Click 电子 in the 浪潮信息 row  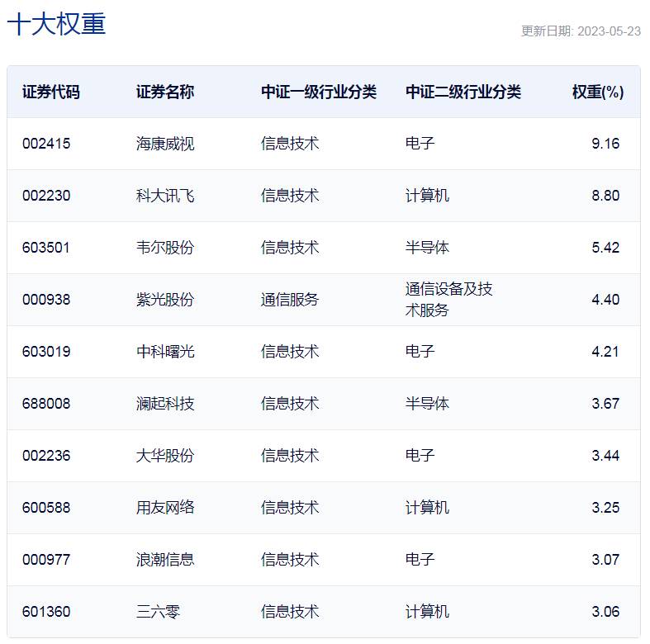tap(420, 560)
